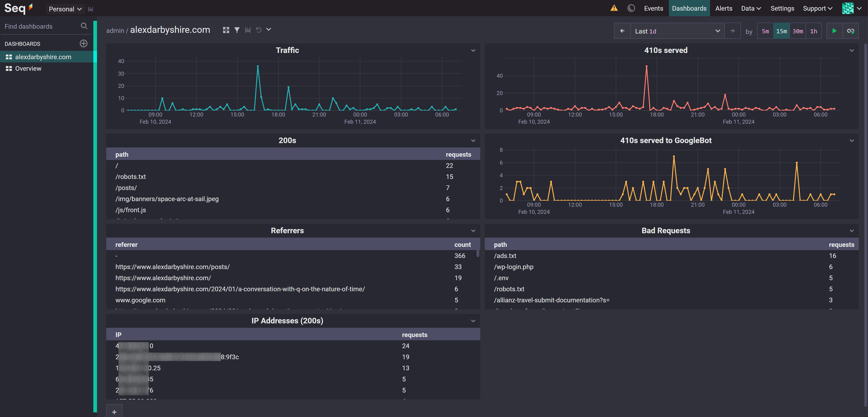The image size is (868, 417).
Task: Go to previous time range arrow
Action: (622, 31)
